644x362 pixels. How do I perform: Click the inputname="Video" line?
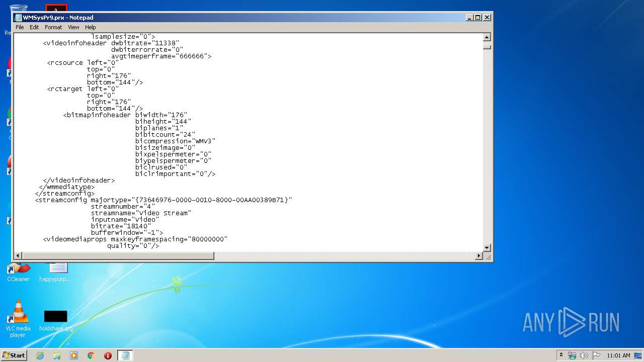click(x=125, y=220)
